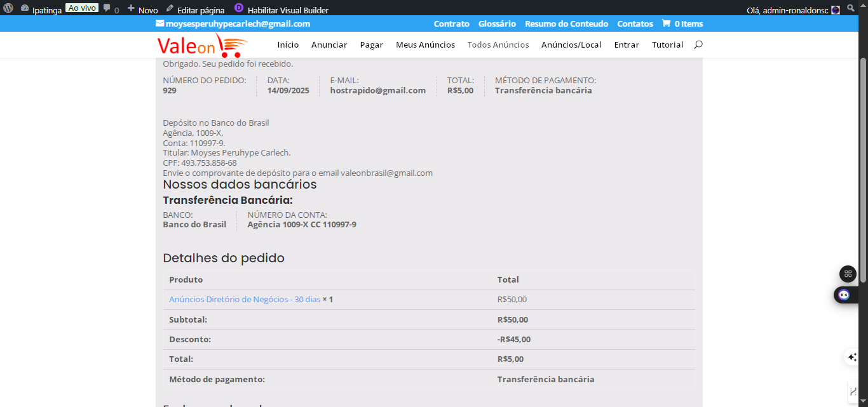Viewport: 868px width, 407px height.
Task: Open the comments bubble icon in admin bar
Action: coord(107,9)
